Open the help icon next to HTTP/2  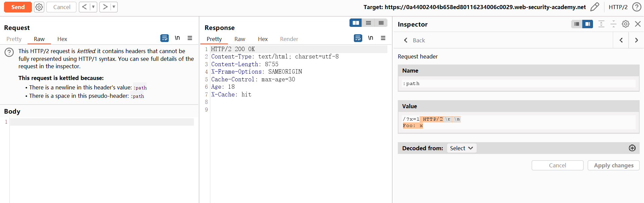(x=636, y=7)
